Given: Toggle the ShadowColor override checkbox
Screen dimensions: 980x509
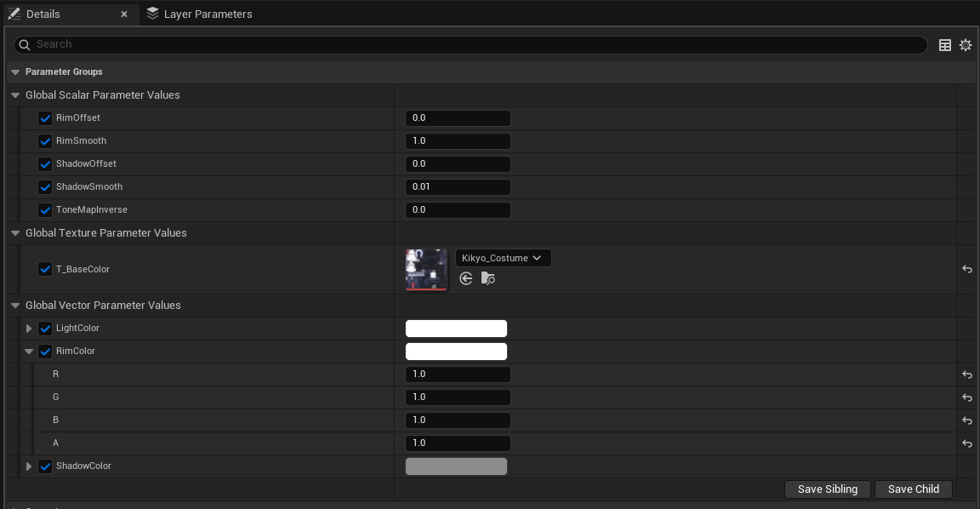Looking at the screenshot, I should 45,466.
